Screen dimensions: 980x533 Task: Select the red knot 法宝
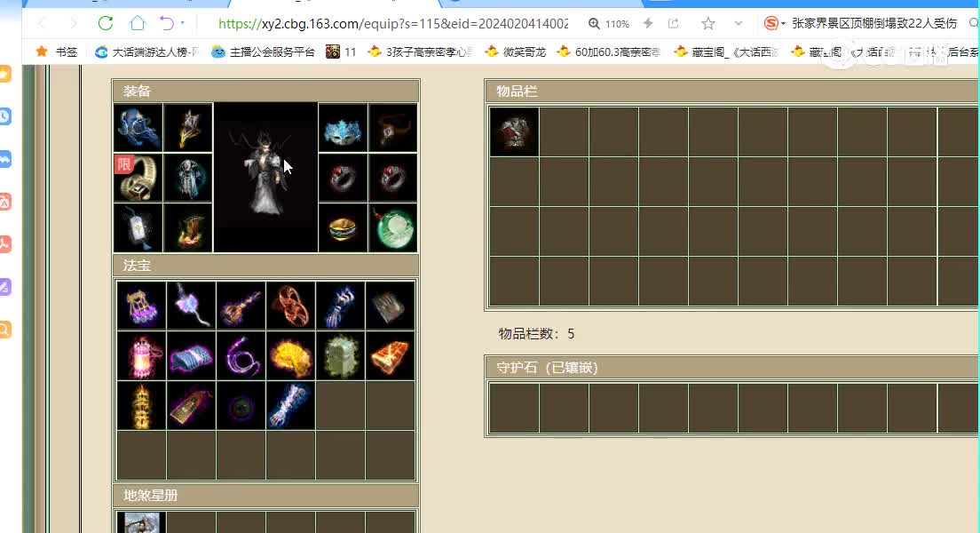[x=290, y=306]
